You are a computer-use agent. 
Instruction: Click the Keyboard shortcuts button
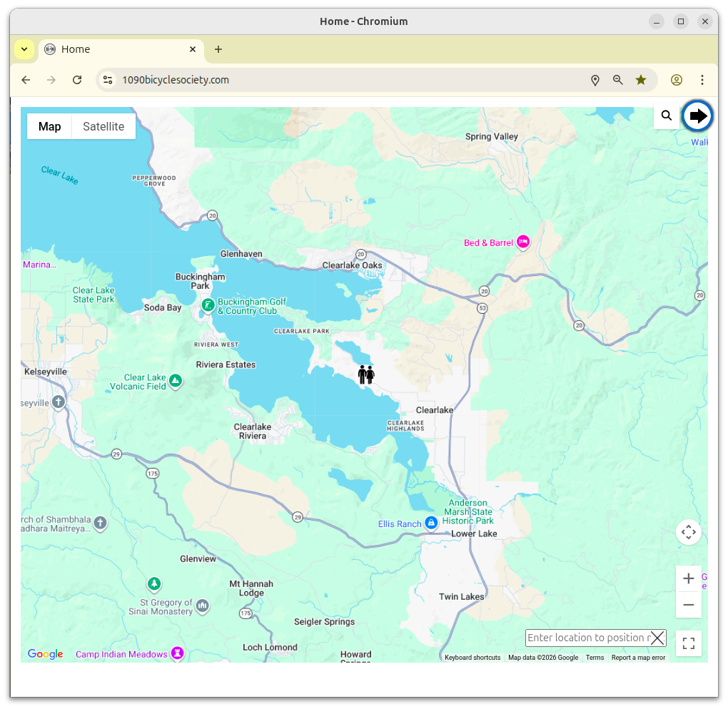[472, 658]
